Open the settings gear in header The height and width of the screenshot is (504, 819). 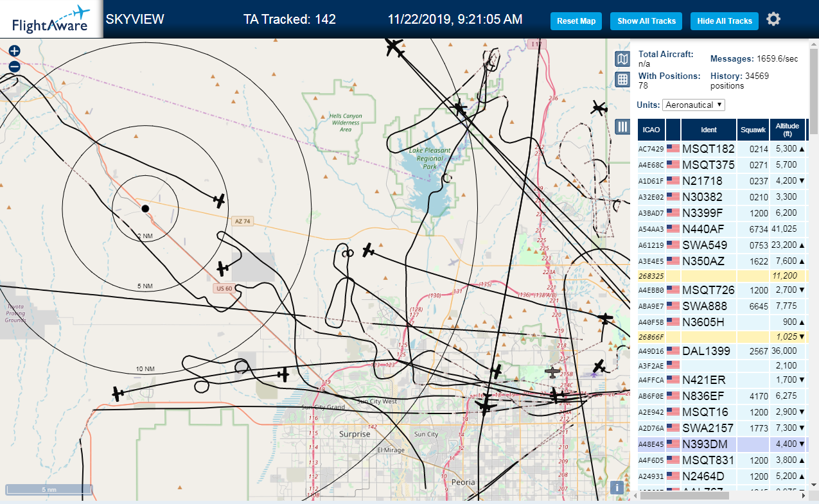(x=773, y=19)
